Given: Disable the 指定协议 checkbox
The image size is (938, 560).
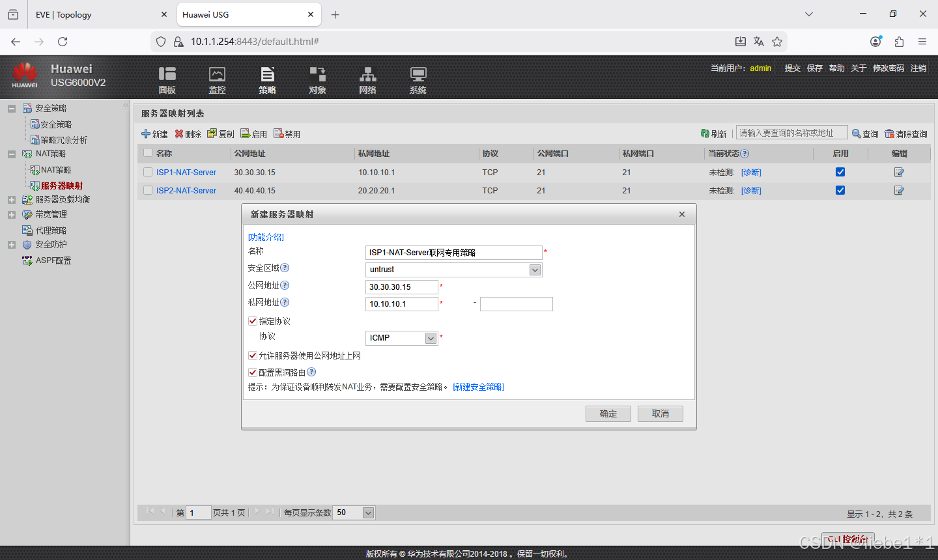Looking at the screenshot, I should click(x=253, y=321).
